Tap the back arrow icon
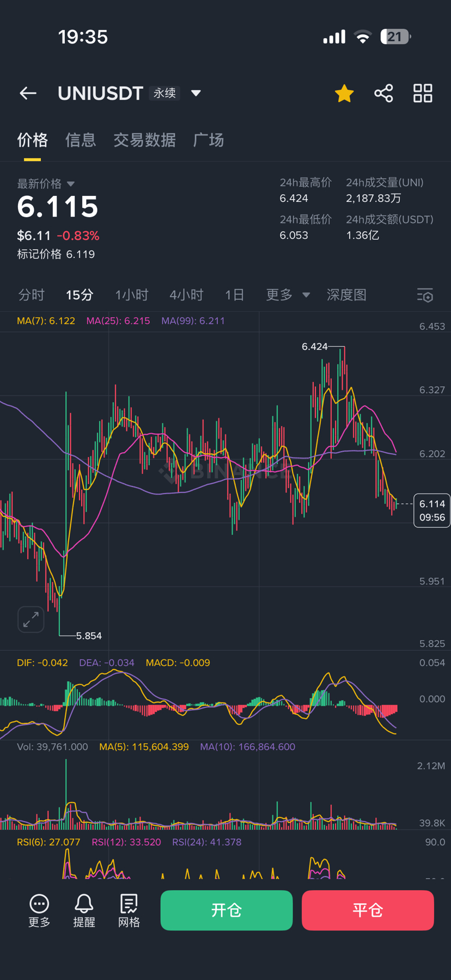451x980 pixels. tap(28, 94)
